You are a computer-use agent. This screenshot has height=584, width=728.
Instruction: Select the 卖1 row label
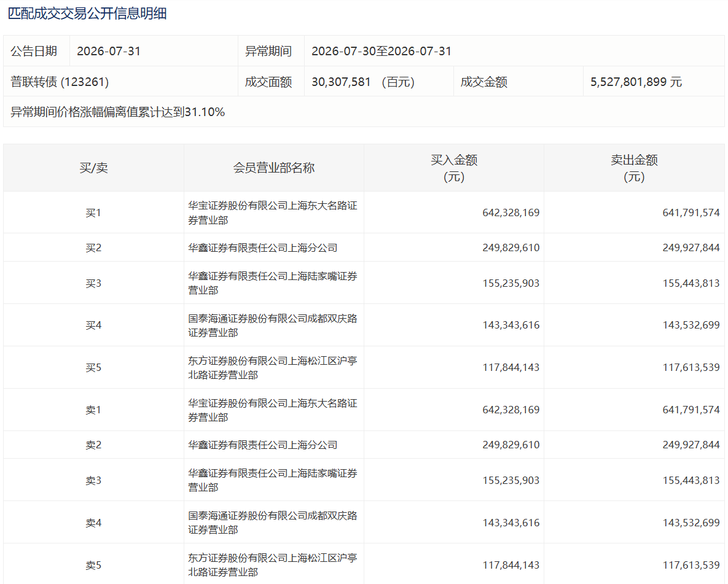pyautogui.click(x=93, y=410)
